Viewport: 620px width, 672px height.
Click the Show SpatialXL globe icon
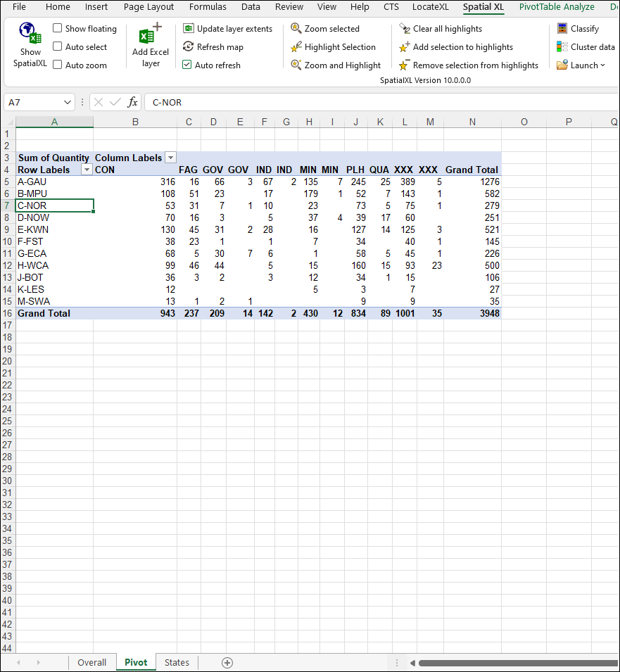pos(30,33)
